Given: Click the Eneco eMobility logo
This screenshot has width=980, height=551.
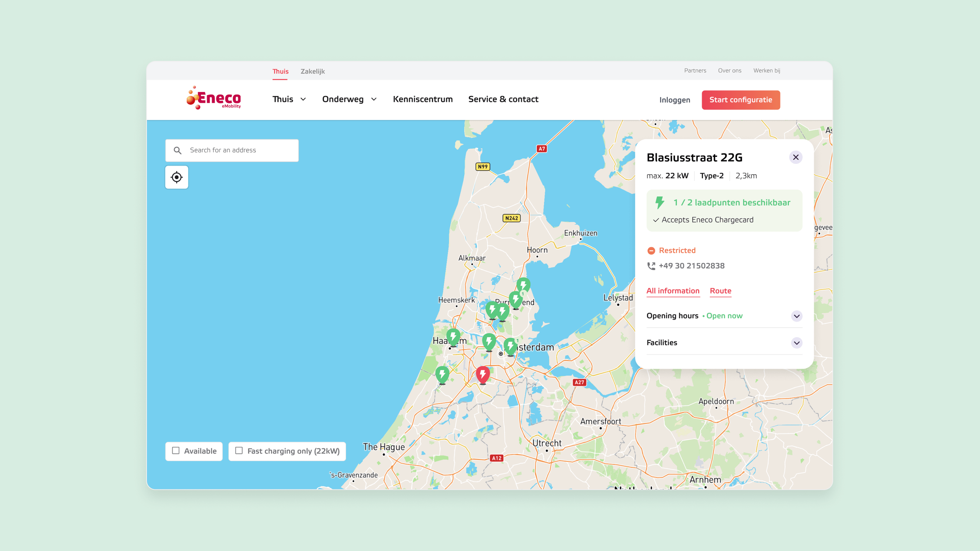Looking at the screenshot, I should coord(214,98).
